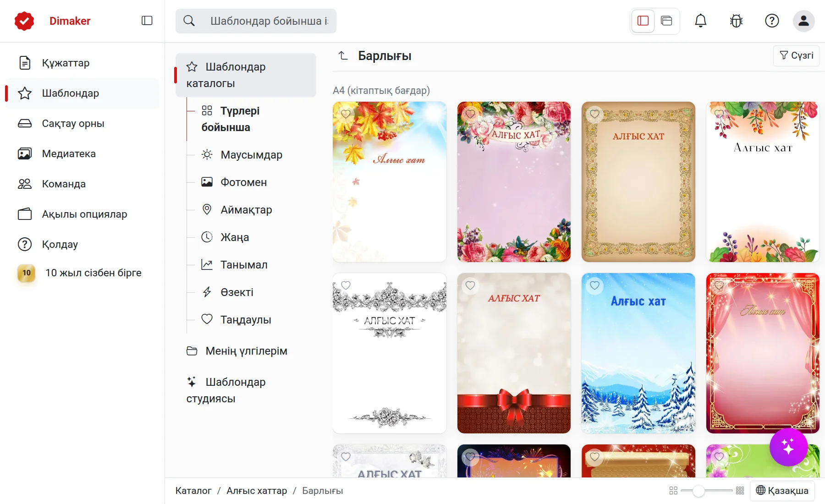Click Алғыс хаттар breadcrumb link
825x504 pixels.
(257, 491)
